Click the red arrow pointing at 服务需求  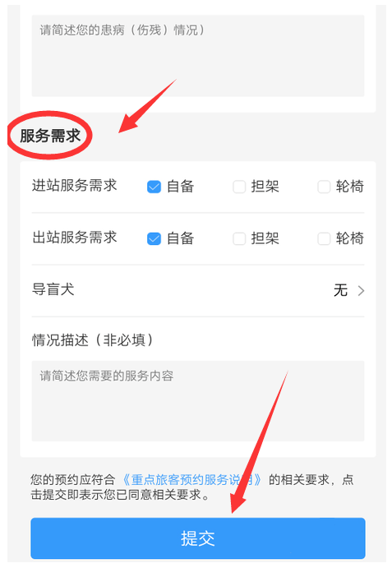[x=147, y=106]
